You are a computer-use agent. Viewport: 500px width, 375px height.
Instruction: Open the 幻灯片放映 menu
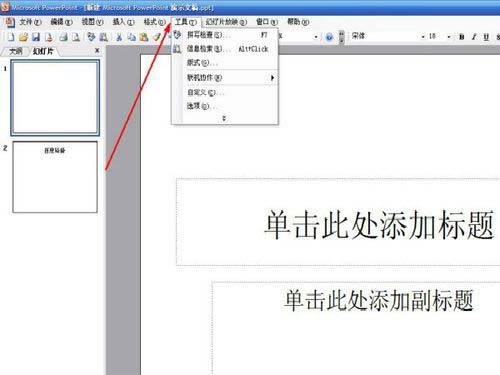pyautogui.click(x=226, y=22)
